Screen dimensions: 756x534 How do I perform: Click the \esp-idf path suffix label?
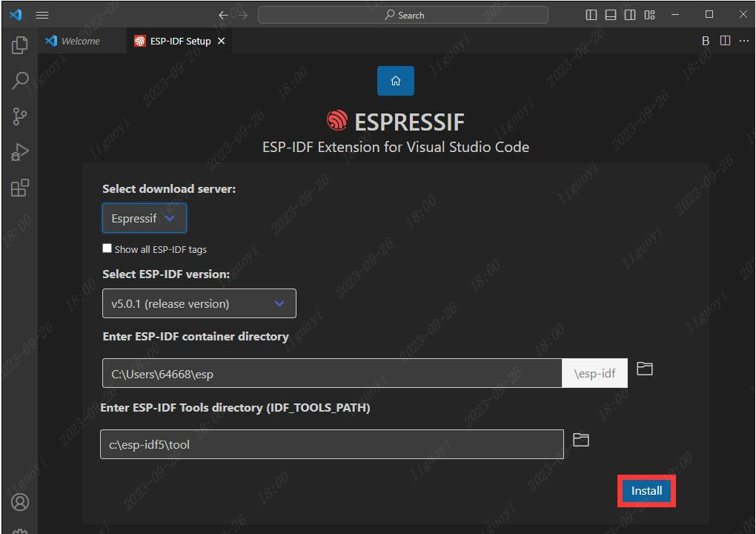(x=594, y=373)
